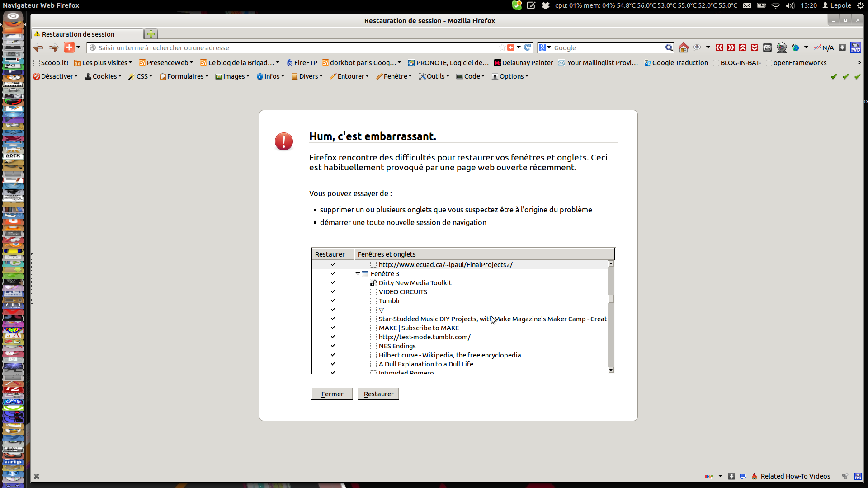Open the Formulaires developer menu
The width and height of the screenshot is (868, 488).
[184, 76]
